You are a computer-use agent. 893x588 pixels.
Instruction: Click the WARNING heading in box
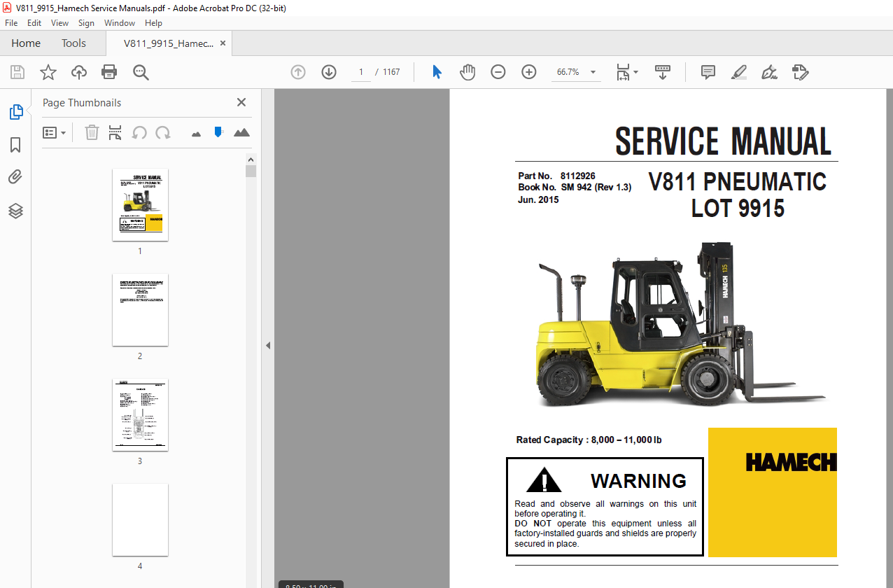click(638, 481)
